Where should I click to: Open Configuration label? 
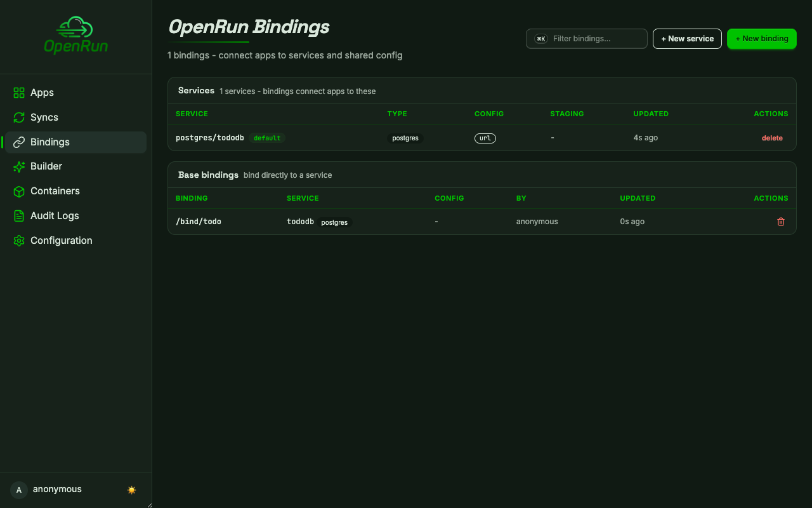[62, 241]
